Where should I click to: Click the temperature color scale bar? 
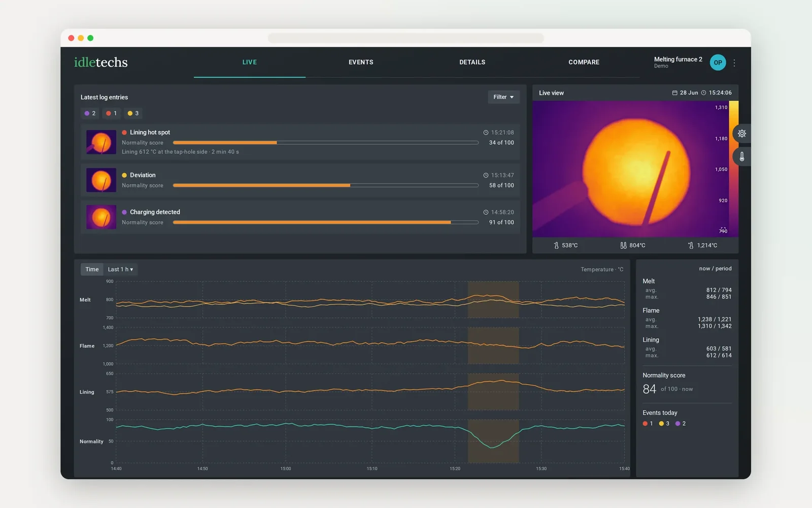point(734,169)
